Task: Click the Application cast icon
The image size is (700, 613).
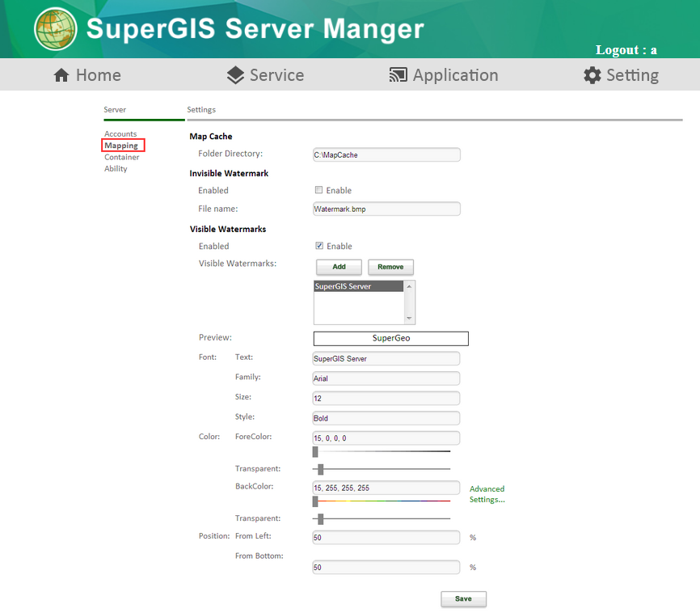Action: [398, 75]
